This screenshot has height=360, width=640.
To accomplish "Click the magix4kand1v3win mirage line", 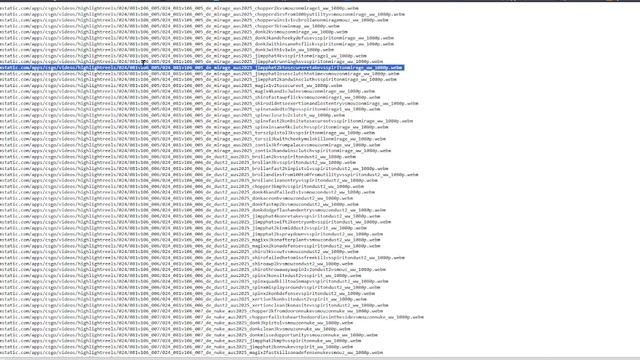I will (x=187, y=91).
